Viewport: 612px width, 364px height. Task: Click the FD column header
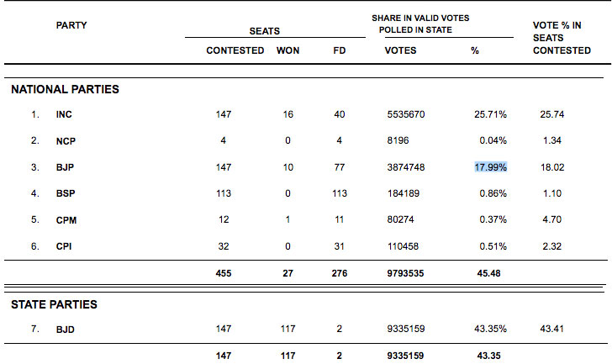coord(339,50)
